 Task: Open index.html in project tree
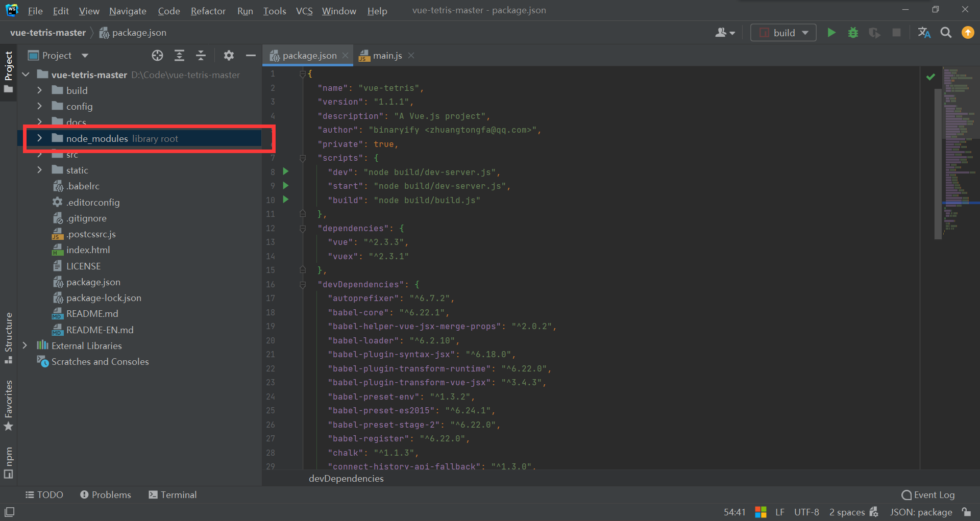point(88,250)
